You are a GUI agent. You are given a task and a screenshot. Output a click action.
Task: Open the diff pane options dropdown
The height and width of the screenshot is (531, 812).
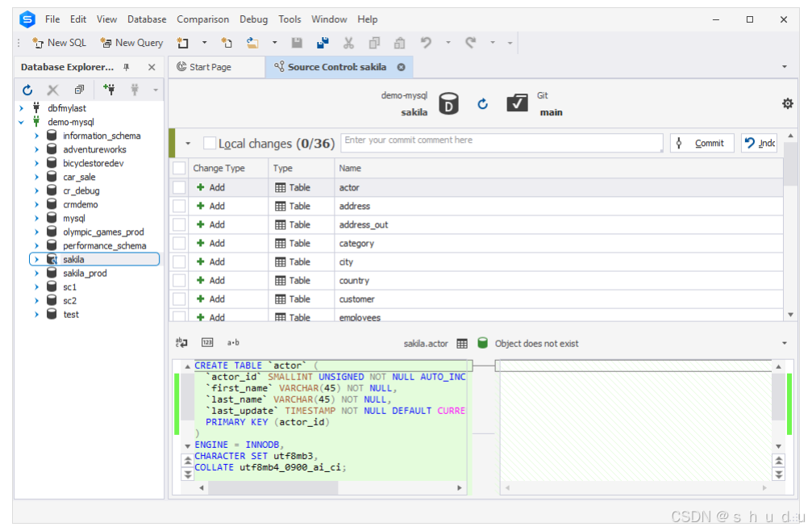pos(784,343)
